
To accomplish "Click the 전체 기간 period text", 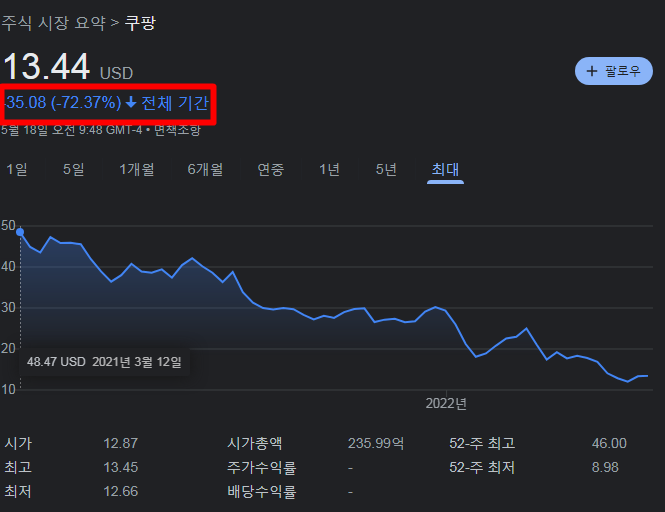I will (175, 103).
